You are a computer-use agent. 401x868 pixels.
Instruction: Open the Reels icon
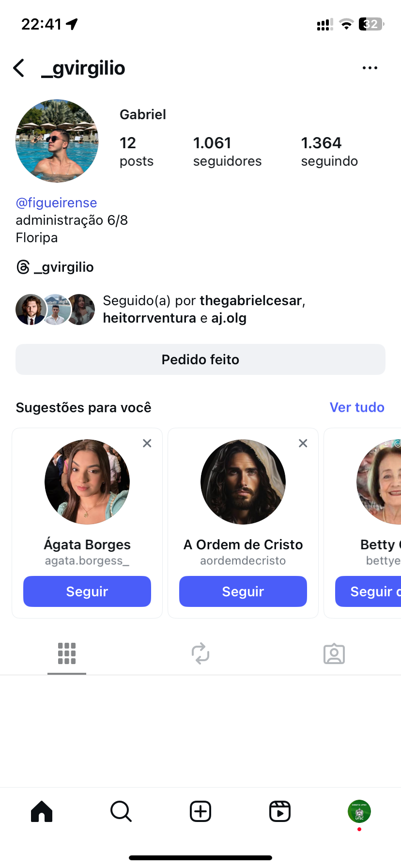point(280,811)
